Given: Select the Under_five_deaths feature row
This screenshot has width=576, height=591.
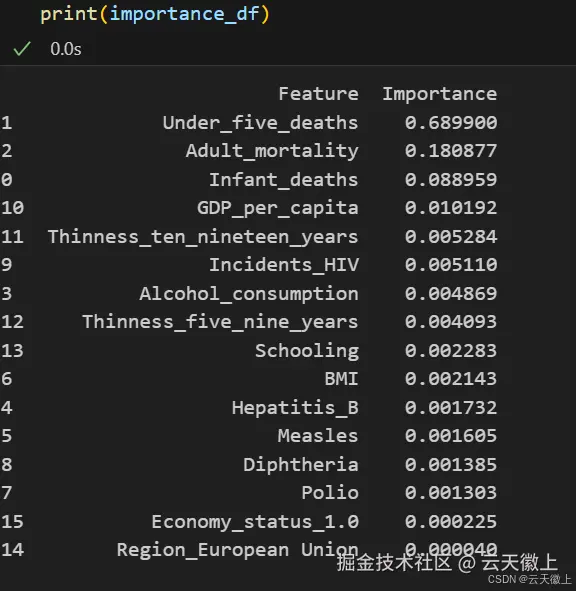Looking at the screenshot, I should (249, 122).
